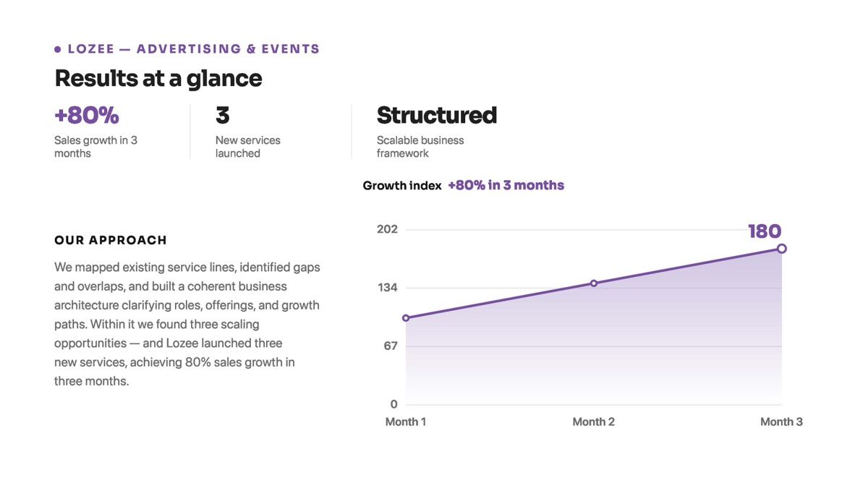868x488 pixels.
Task: Click the Results at a glance heading
Action: (x=158, y=78)
